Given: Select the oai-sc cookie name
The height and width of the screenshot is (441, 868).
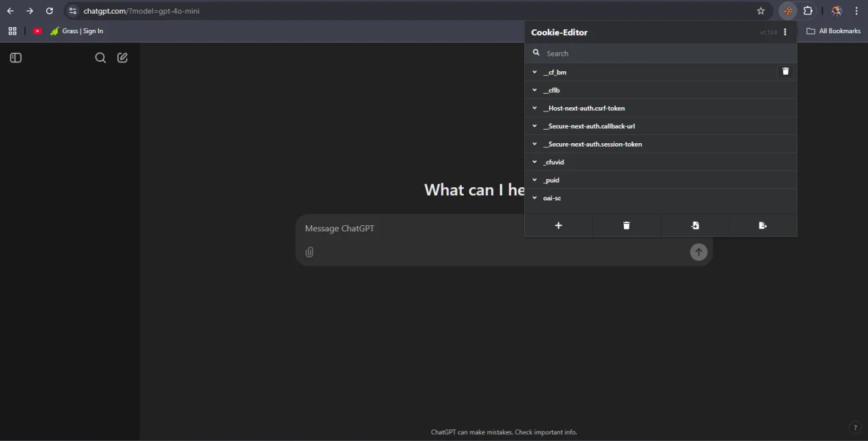Looking at the screenshot, I should 552,198.
